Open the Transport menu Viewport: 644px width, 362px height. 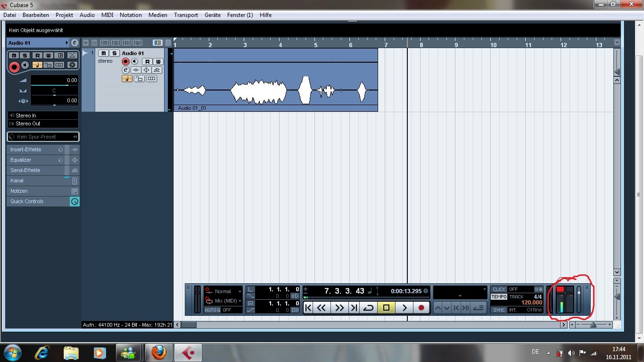point(186,15)
